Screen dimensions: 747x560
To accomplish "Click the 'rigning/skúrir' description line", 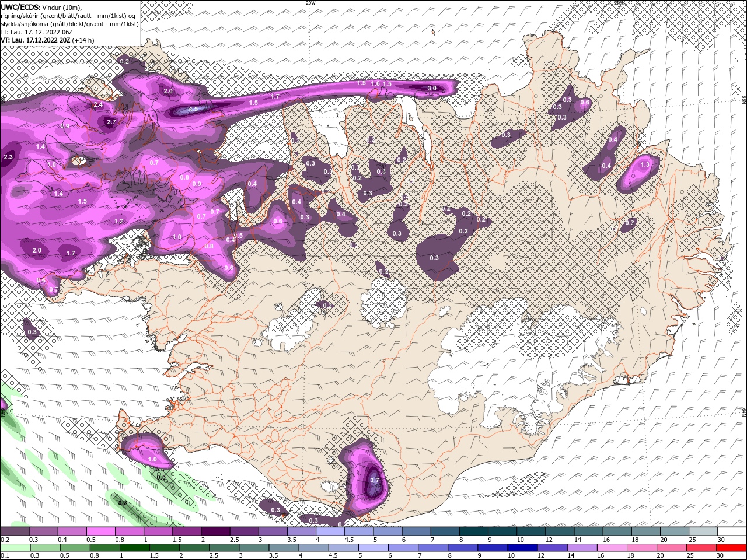I will [68, 16].
